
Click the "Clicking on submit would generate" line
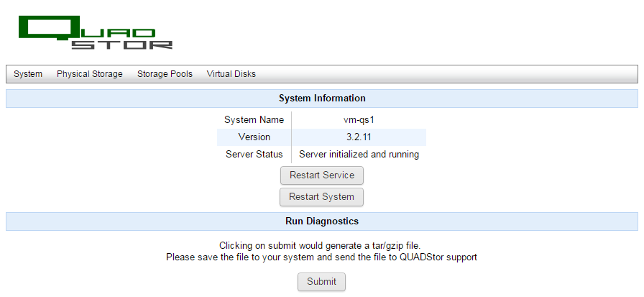coord(320,246)
